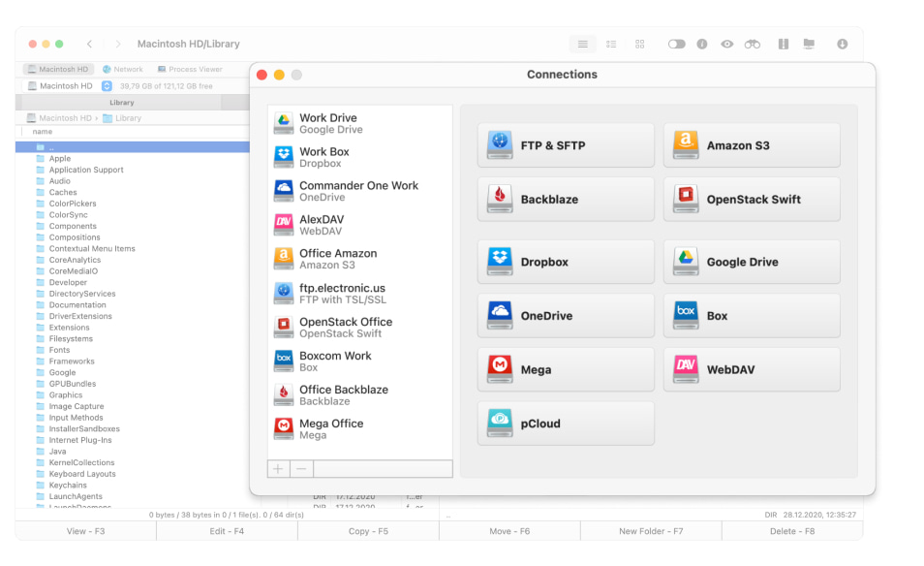Click the New Folder F7 button
The height and width of the screenshot is (566, 924).
(651, 530)
